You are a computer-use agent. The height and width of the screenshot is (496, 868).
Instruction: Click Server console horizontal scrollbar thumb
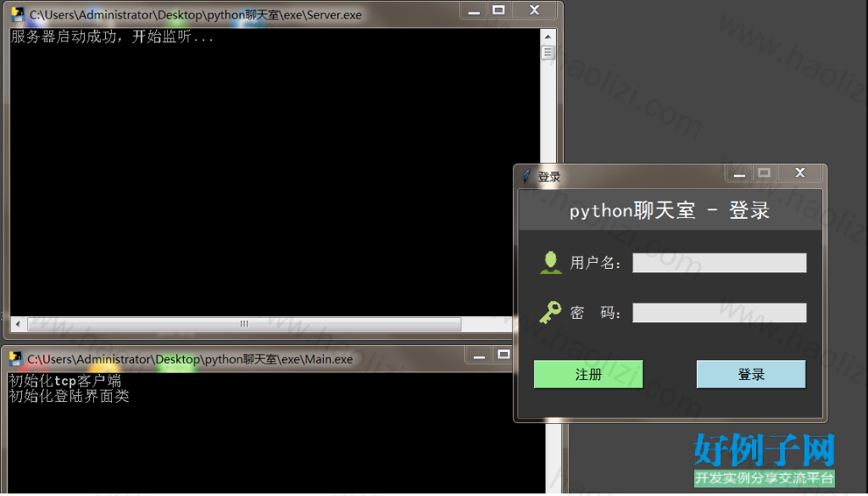[x=244, y=324]
